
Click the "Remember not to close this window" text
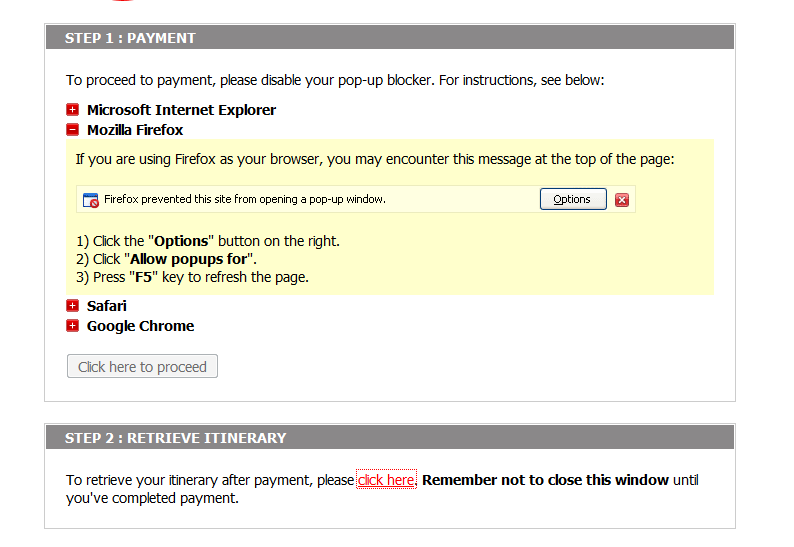click(x=545, y=480)
